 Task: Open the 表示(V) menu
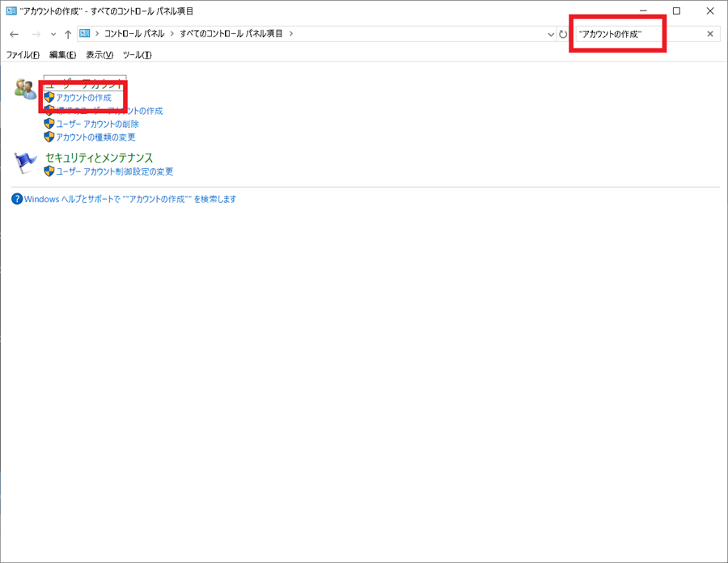[x=99, y=55]
